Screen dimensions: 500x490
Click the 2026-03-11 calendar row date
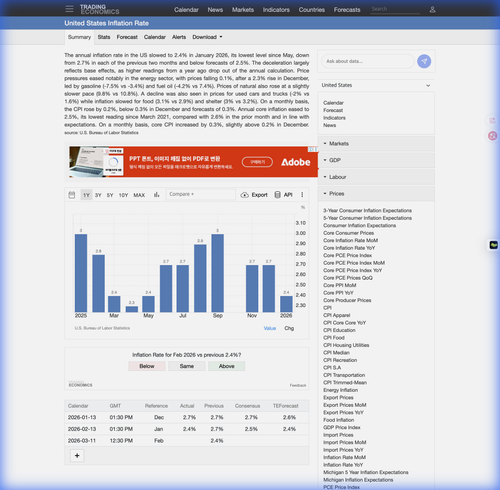point(82,441)
